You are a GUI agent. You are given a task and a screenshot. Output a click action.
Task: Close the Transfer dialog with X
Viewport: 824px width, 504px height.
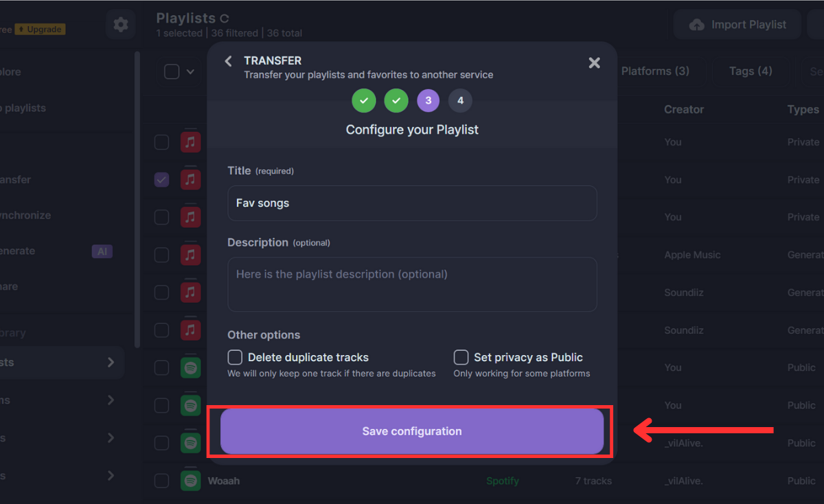pos(594,63)
